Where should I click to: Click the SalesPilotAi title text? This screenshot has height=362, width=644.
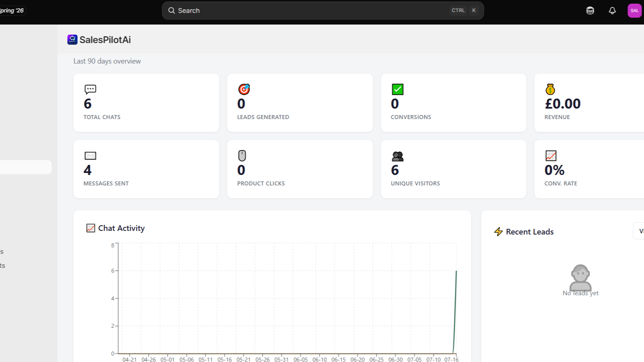[x=105, y=40]
